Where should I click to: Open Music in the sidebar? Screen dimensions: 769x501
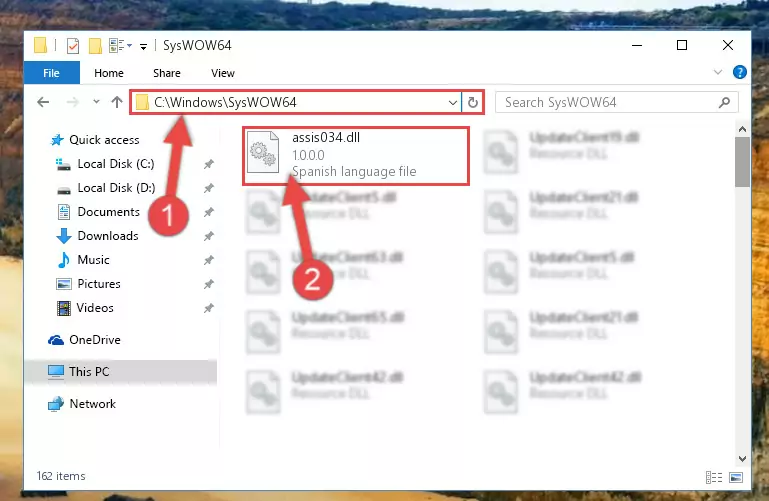[93, 260]
